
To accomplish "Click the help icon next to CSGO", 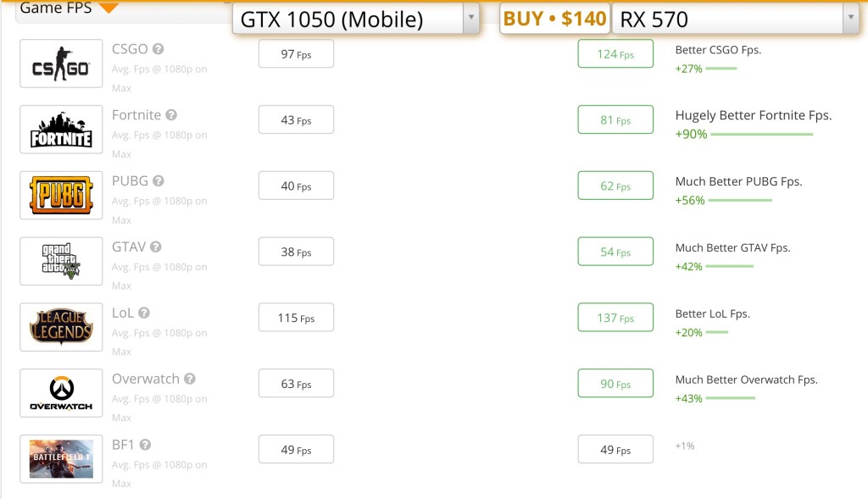I will [x=158, y=49].
